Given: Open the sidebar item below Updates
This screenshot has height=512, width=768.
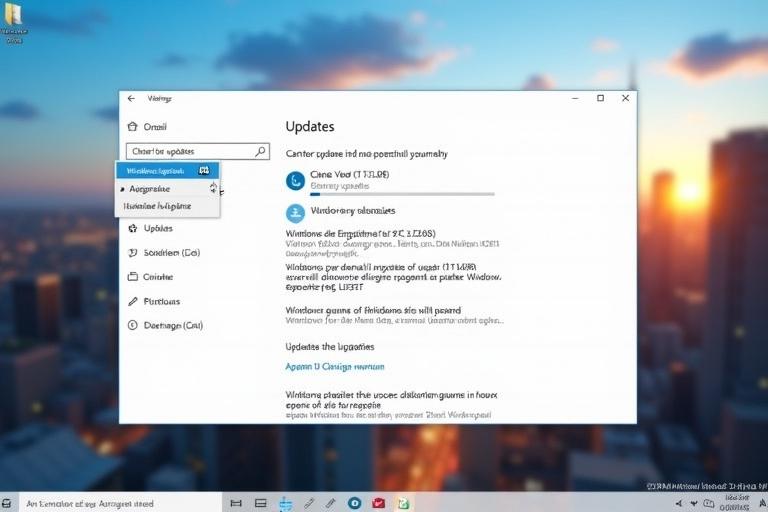Looking at the screenshot, I should [171, 253].
